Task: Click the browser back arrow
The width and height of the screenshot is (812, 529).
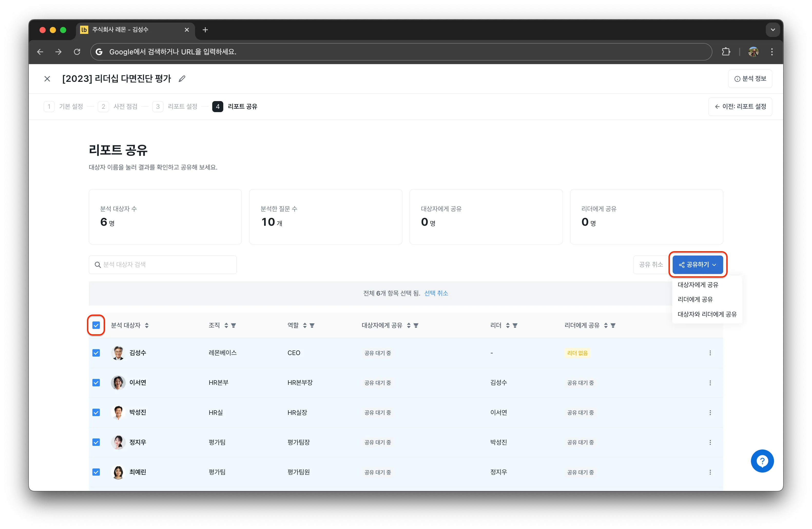Action: point(40,52)
